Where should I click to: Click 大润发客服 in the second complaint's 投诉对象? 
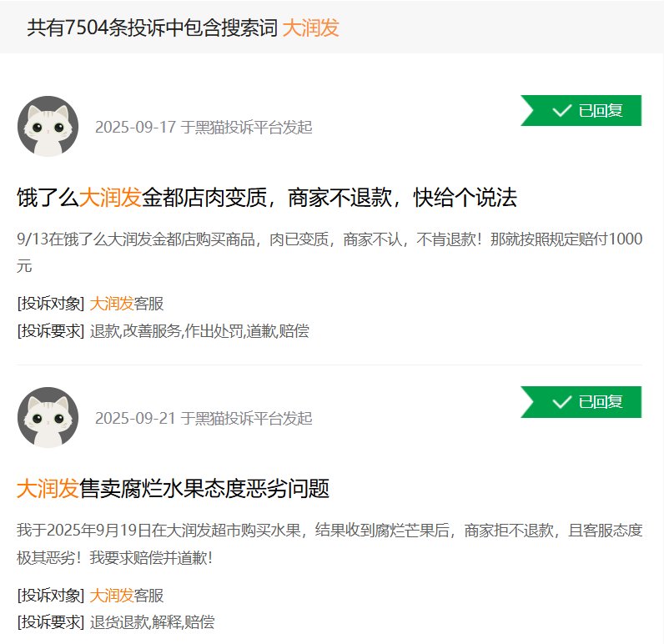[127, 596]
